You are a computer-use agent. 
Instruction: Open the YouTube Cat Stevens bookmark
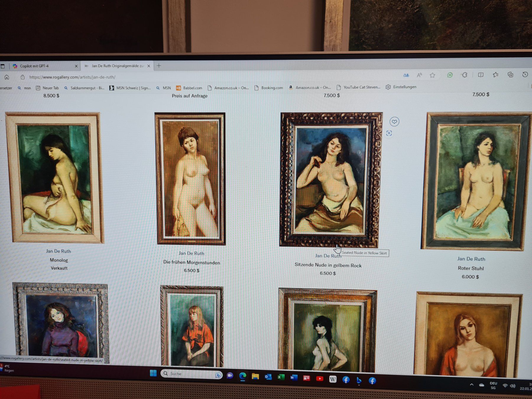pyautogui.click(x=359, y=87)
